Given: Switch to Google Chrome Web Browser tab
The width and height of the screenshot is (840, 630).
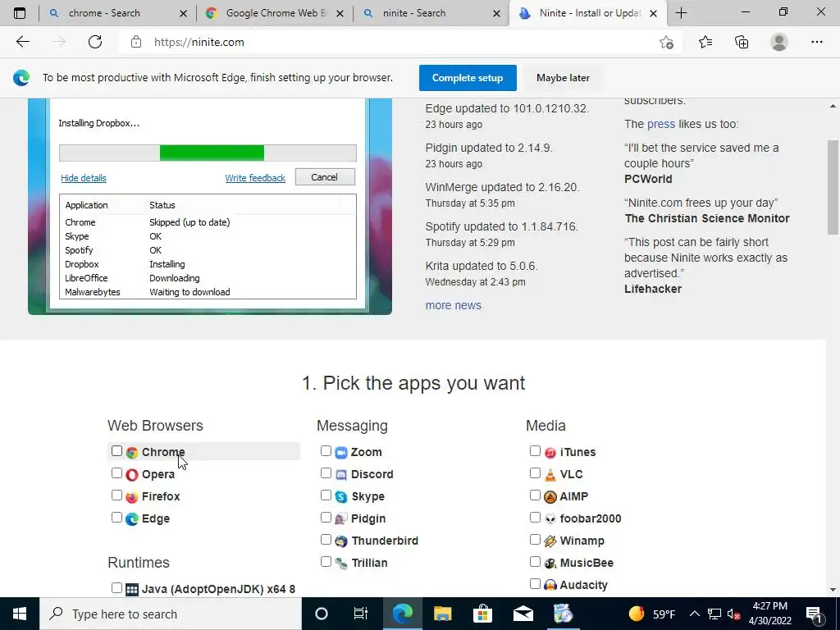Looking at the screenshot, I should click(276, 13).
